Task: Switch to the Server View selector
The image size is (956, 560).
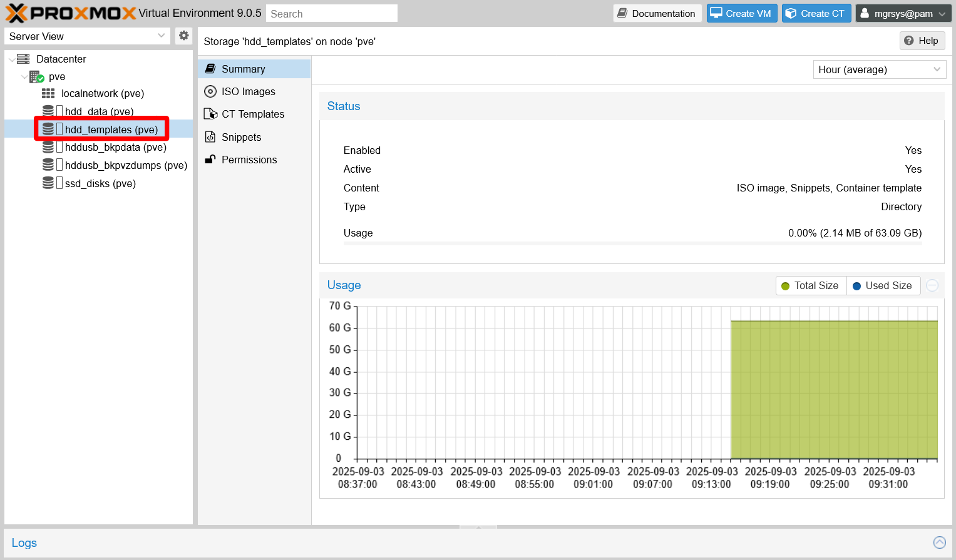Action: 87,36
